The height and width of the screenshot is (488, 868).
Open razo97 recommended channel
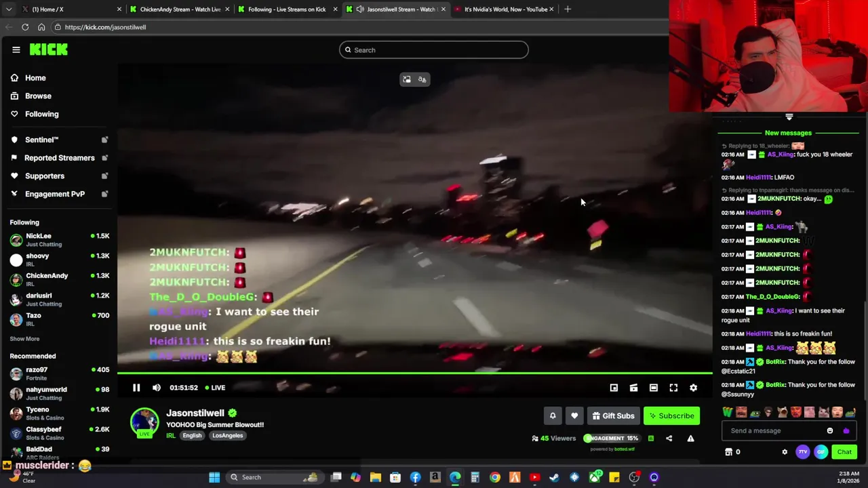tap(60, 373)
